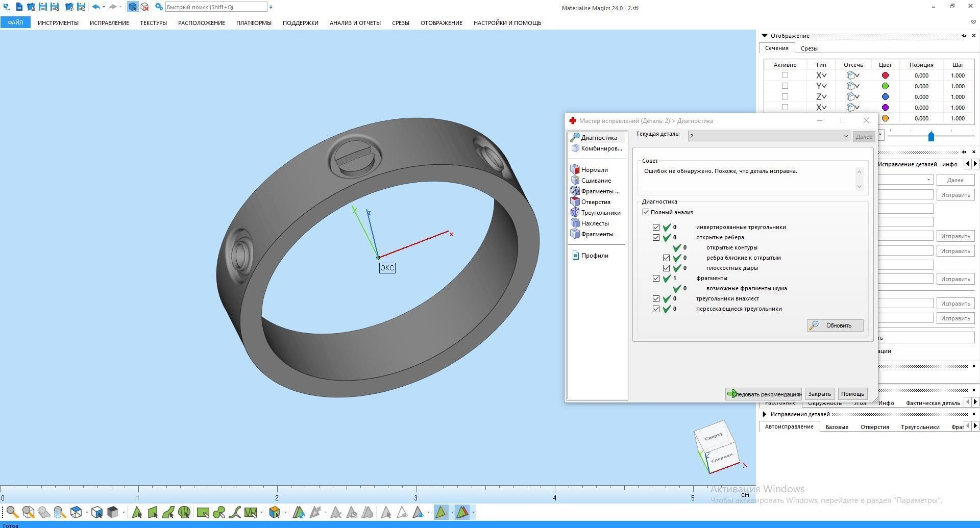
Task: Click the last highlighted triangle icon in bottom toolbar
Action: click(462, 512)
